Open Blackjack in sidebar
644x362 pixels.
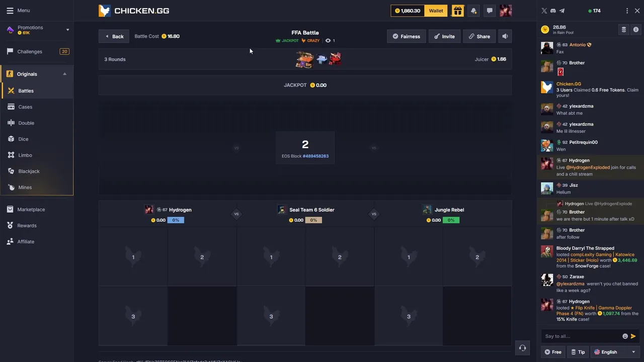point(37,171)
